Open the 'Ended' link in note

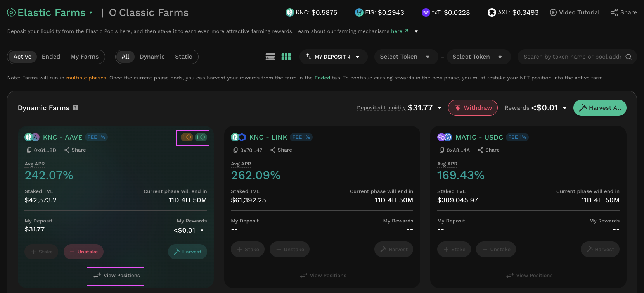tap(322, 78)
